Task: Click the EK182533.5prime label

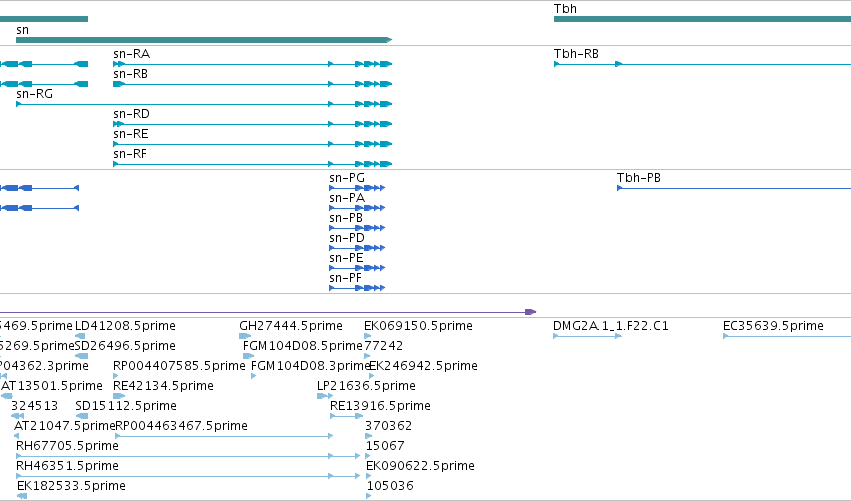Action: coord(71,486)
